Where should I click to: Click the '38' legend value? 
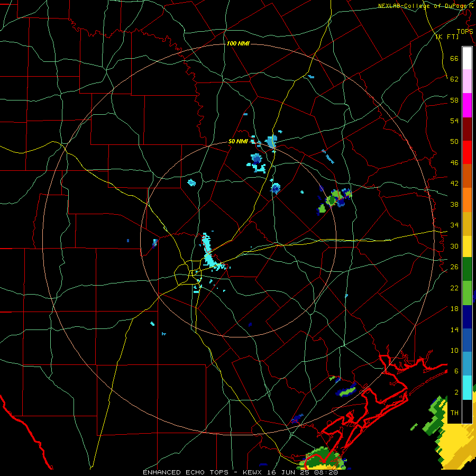pyautogui.click(x=454, y=204)
